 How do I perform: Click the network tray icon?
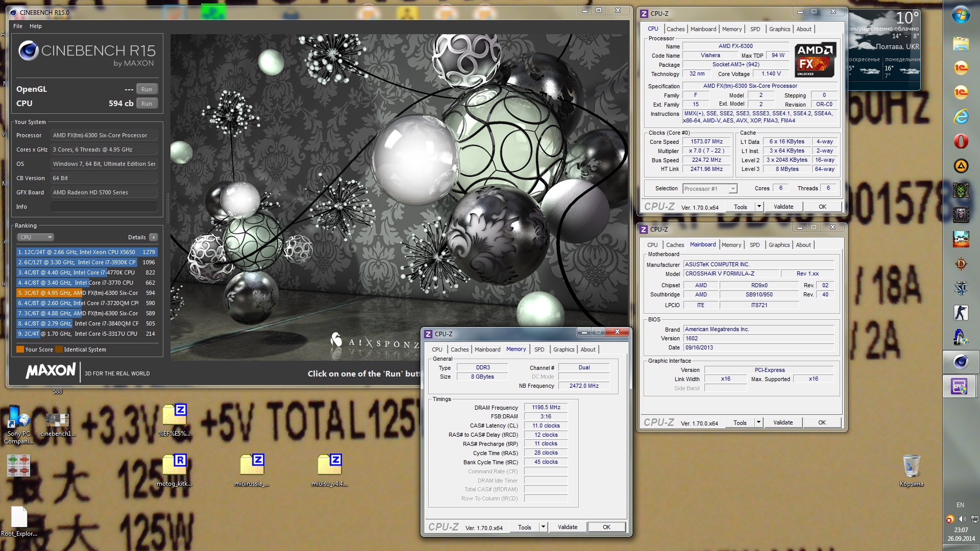point(974,519)
